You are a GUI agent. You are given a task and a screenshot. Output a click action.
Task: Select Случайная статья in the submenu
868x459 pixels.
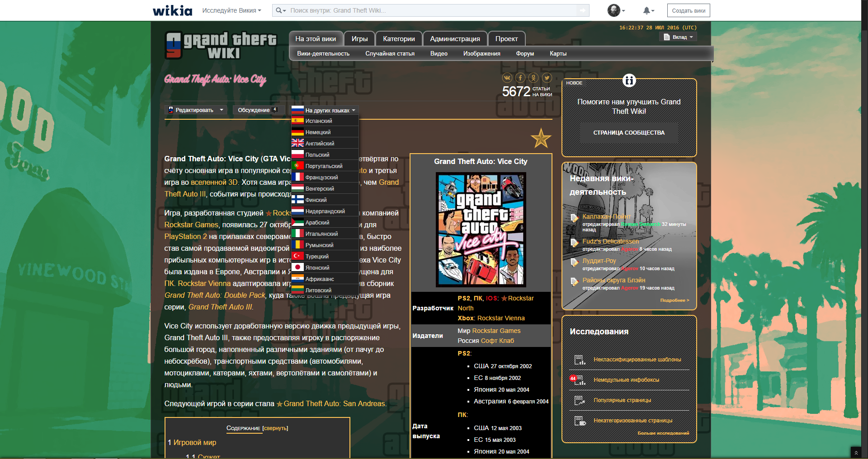click(390, 53)
